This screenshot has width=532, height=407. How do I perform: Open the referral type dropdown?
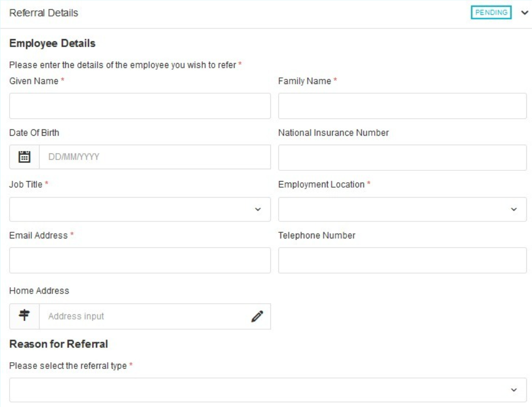268,390
